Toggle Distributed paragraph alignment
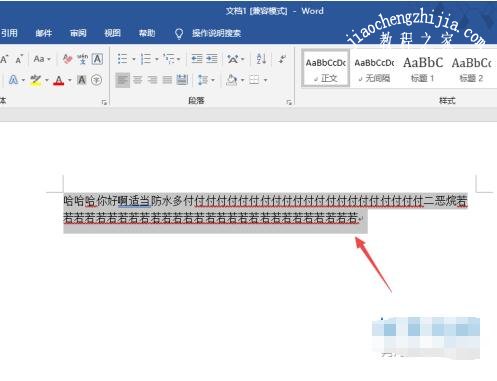The image size is (497, 381). pyautogui.click(x=182, y=80)
